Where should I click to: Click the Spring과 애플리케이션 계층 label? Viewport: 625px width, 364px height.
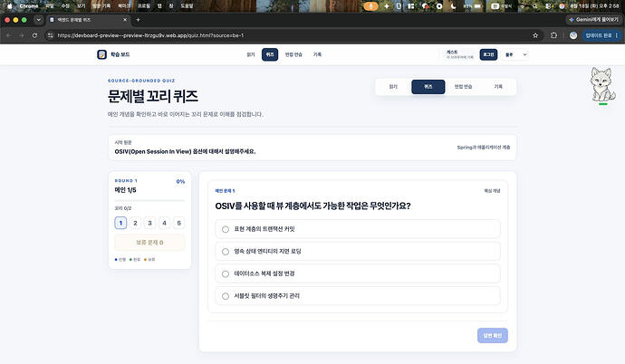pyautogui.click(x=483, y=148)
